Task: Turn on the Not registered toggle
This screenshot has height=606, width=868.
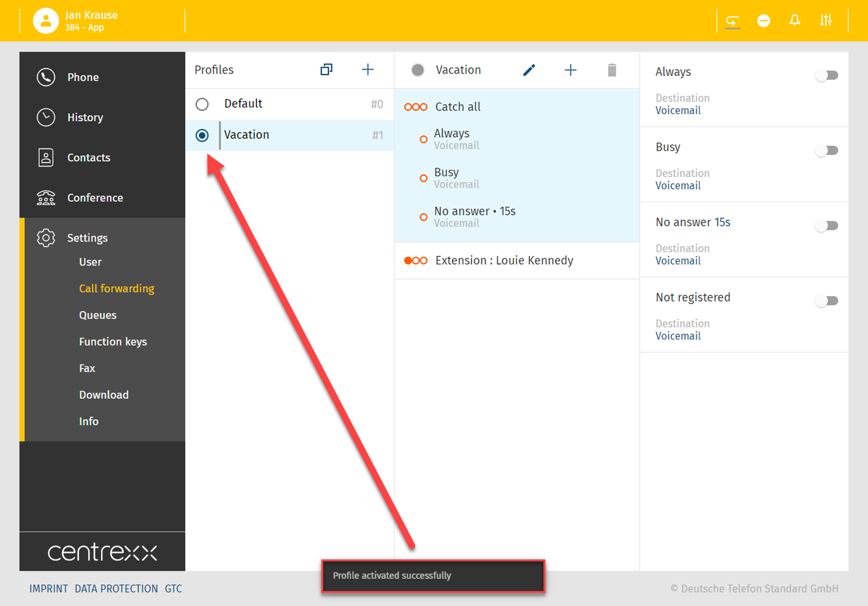Action: point(827,301)
